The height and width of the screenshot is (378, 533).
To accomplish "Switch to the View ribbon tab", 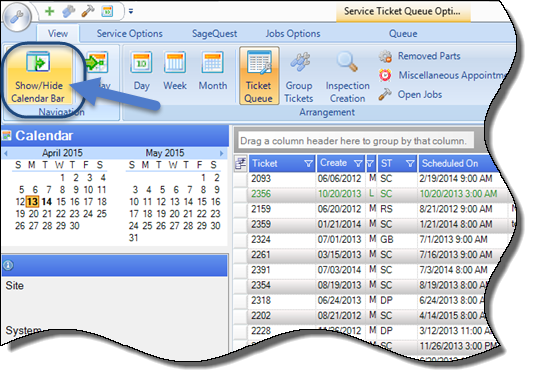I will (57, 34).
